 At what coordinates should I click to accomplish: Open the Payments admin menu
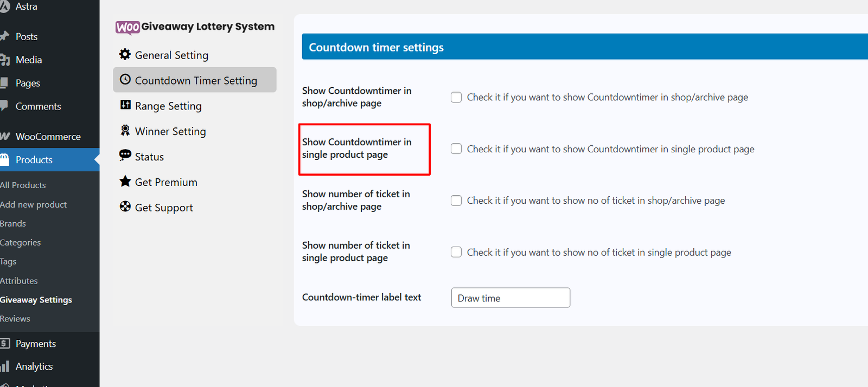35,344
